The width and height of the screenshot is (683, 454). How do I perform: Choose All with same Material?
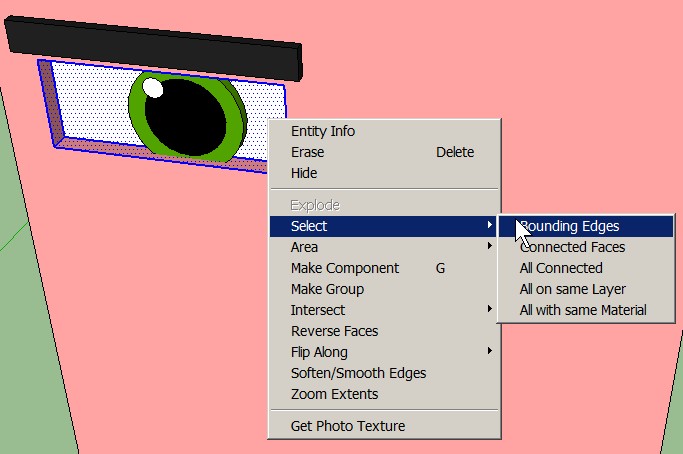pyautogui.click(x=583, y=310)
